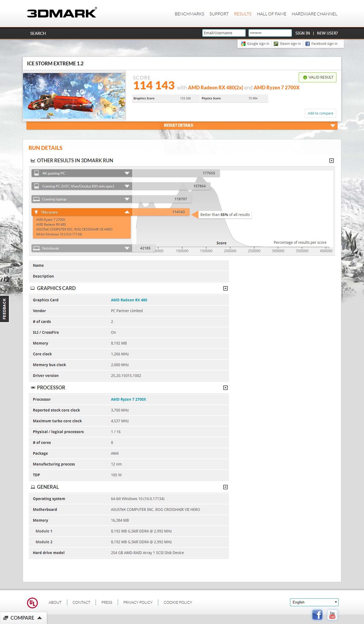The width and height of the screenshot is (364, 624).
Task: Open the English language dropdown
Action: (x=314, y=602)
